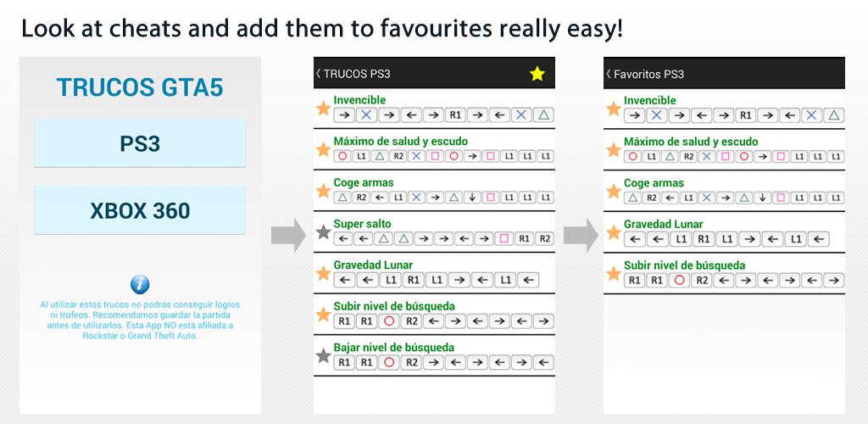Click the first R1 button icon under Invencible in TRUCOS list

[455, 114]
